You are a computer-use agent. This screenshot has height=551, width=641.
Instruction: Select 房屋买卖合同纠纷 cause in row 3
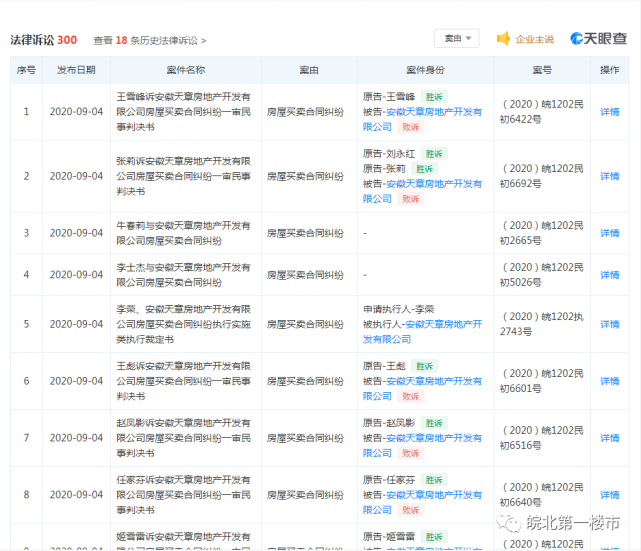[x=305, y=233]
